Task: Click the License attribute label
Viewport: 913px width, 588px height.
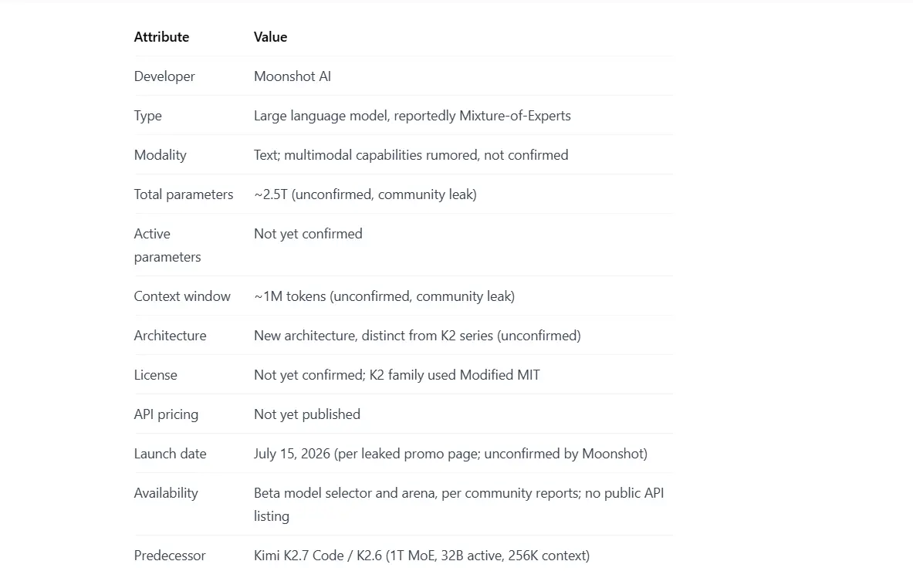Action: pos(155,375)
